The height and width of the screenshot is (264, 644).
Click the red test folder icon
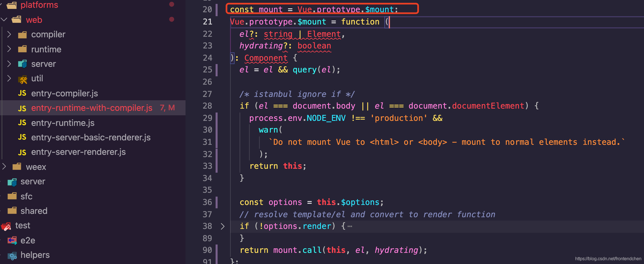coord(6,226)
